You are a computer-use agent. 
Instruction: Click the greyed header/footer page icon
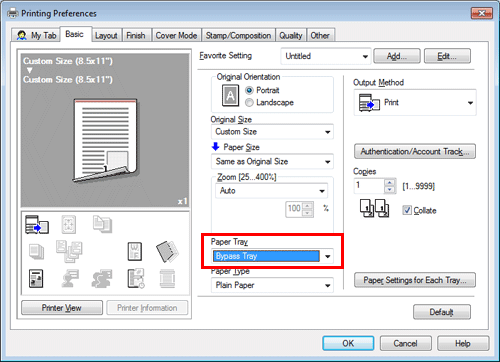click(x=167, y=279)
